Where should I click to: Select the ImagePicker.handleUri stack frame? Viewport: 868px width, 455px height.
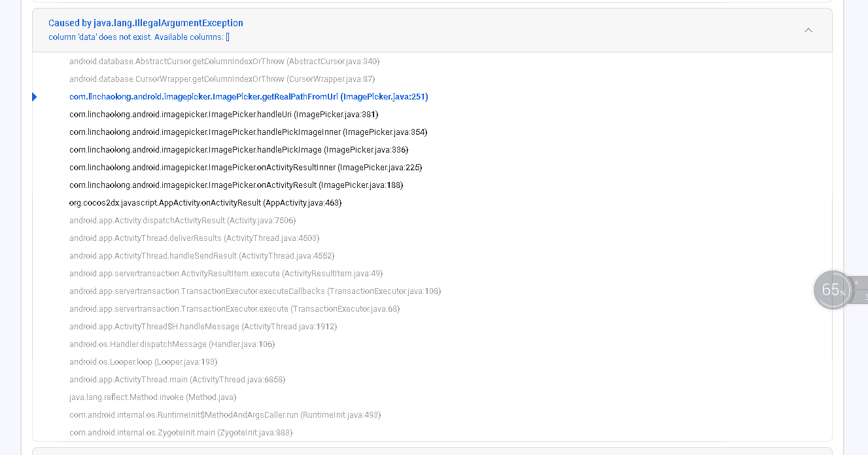pos(224,115)
